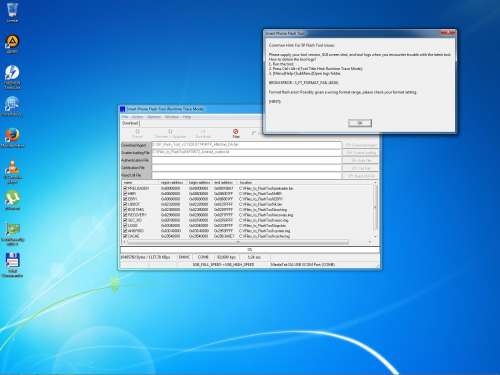
Task: Click the Cert File browse button
Action: pos(360,168)
